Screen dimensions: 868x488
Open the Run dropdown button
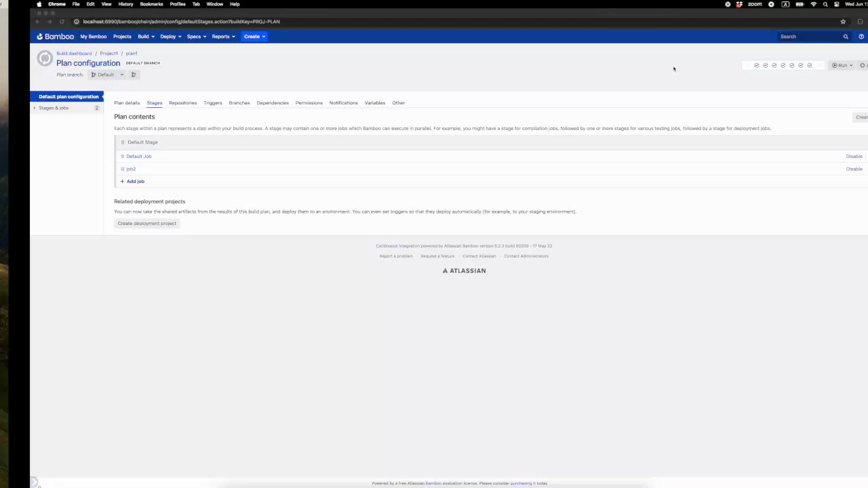point(842,66)
